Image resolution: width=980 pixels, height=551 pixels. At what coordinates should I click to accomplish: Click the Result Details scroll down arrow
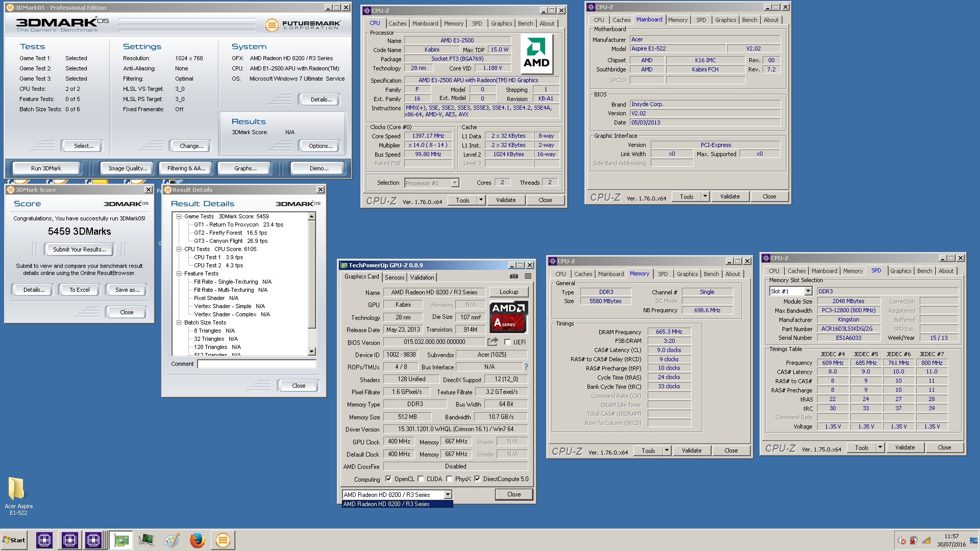(x=312, y=352)
